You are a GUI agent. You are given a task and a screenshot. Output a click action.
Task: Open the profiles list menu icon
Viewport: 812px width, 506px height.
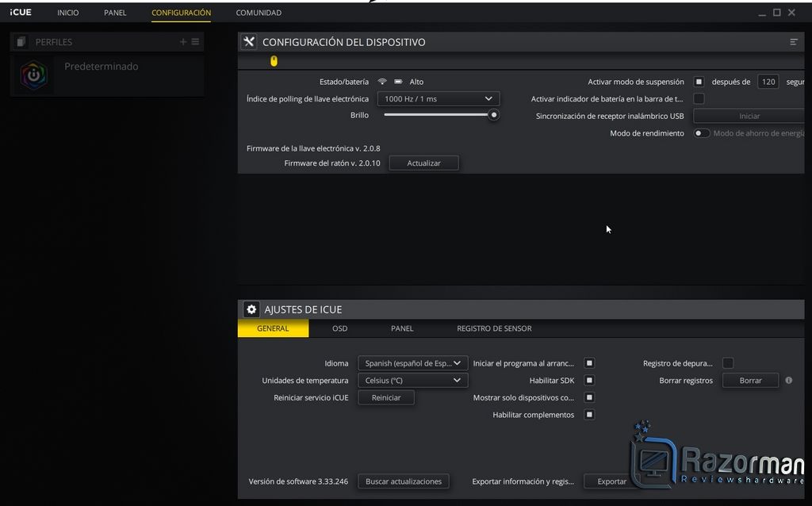(x=195, y=41)
